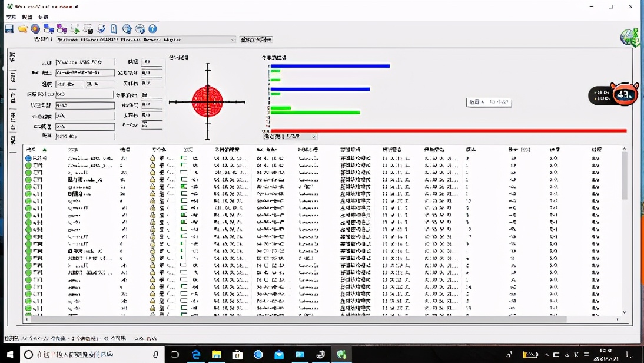Click the blue network computers toolbar icon
This screenshot has height=363, width=644.
[x=48, y=29]
